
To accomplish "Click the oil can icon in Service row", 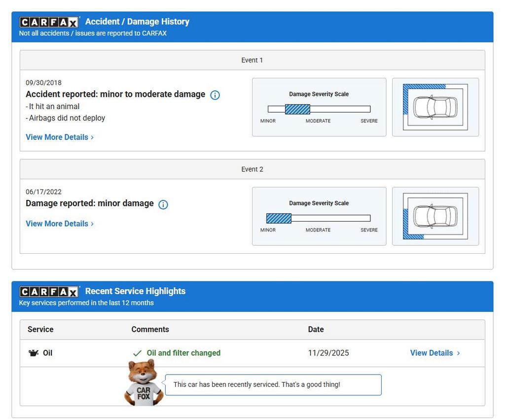I will (34, 353).
